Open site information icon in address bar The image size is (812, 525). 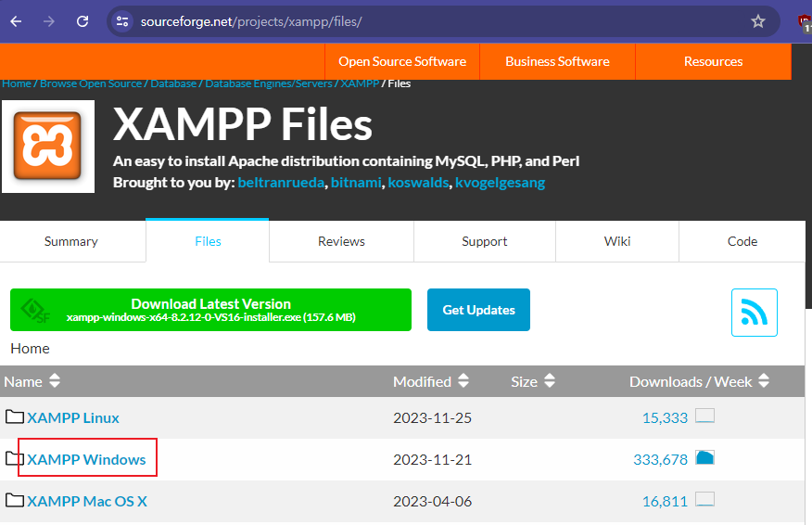pos(122,21)
